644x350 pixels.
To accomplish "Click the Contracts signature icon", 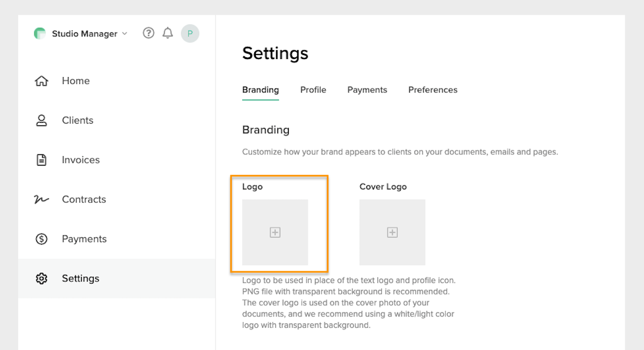I will click(x=41, y=199).
